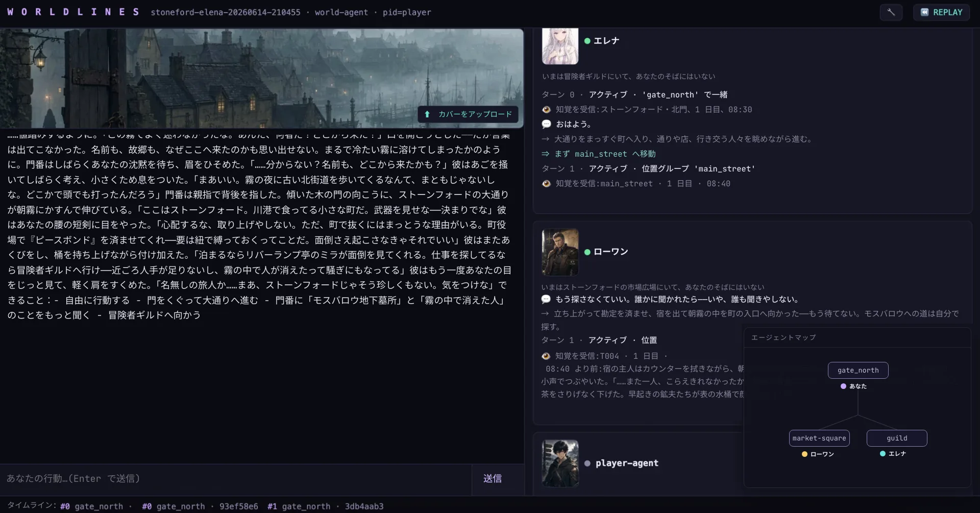Click the カバーをアップロード button
Screen dimensions: 980x513
point(468,114)
